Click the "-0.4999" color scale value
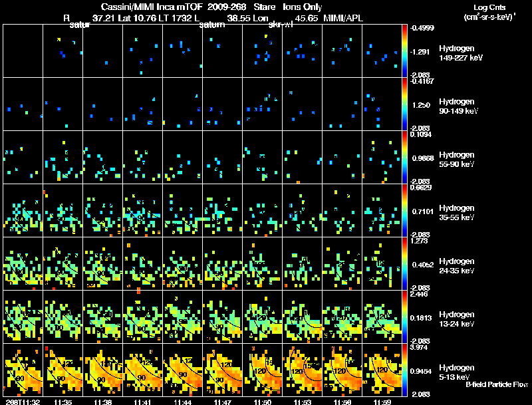This screenshot has width=532, height=405. (x=422, y=28)
